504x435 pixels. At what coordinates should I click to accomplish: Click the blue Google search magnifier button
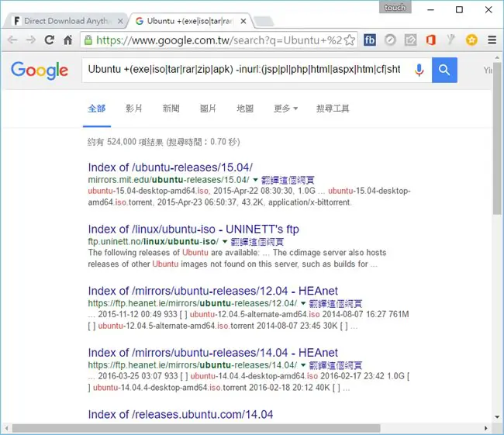click(444, 70)
